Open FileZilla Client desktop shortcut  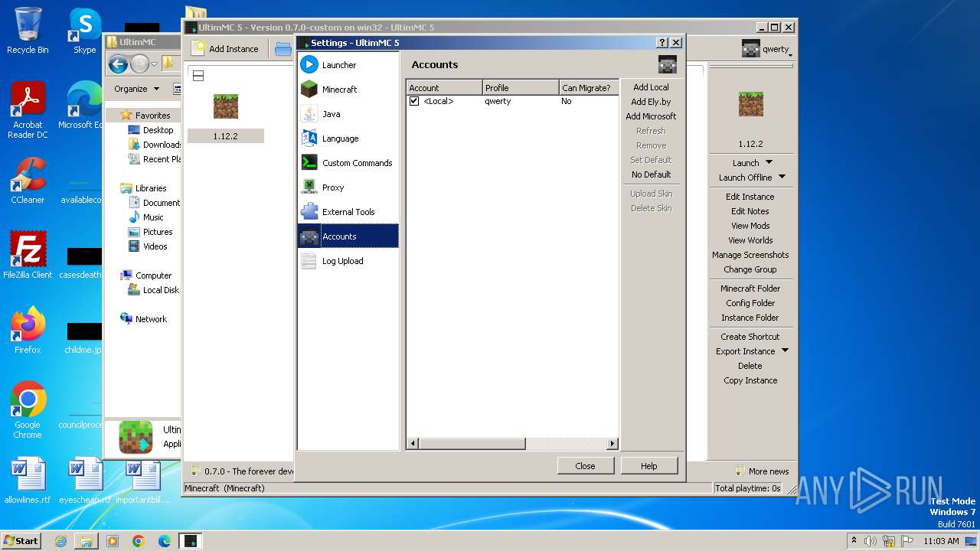[28, 255]
